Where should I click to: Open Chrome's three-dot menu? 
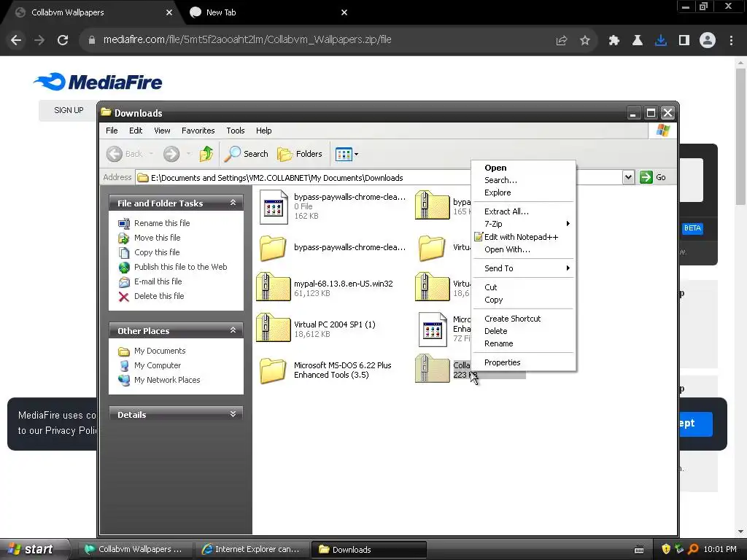[731, 41]
